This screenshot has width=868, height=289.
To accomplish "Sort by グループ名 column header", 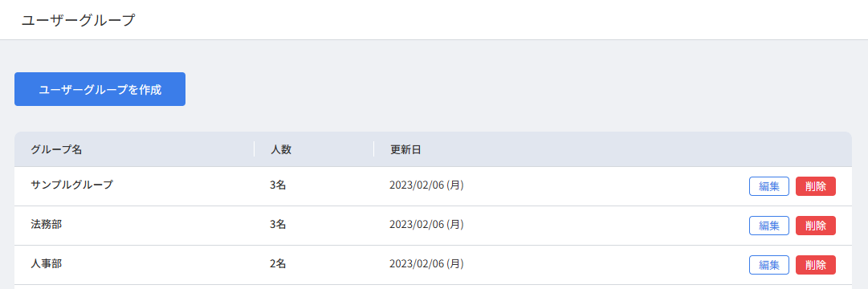I will click(x=56, y=149).
